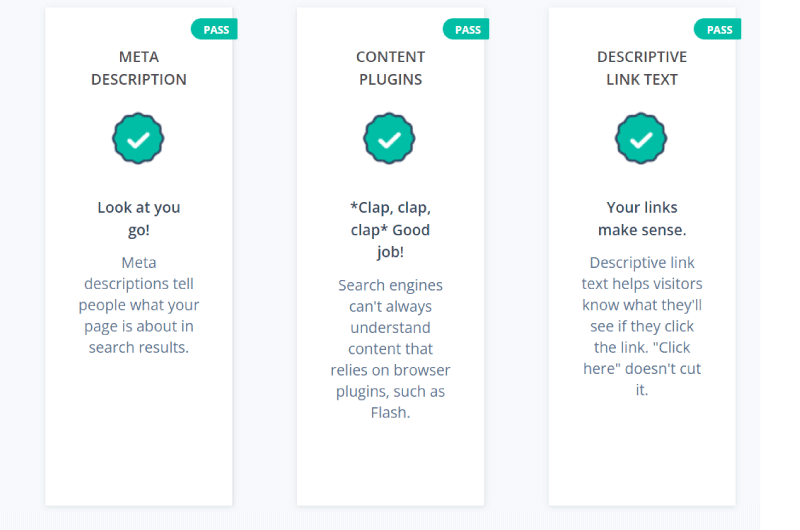Click the "*Clap, clap, clap* Good job!" heading

coord(390,230)
